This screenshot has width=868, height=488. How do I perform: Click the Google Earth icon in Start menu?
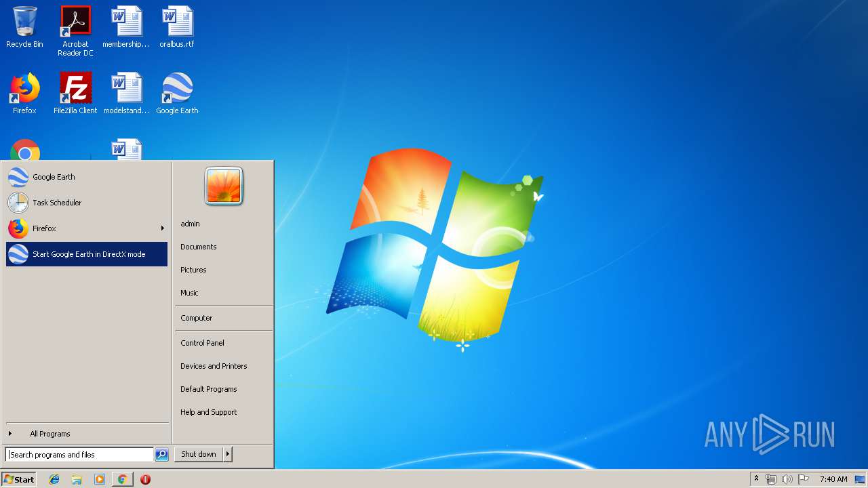[18, 177]
